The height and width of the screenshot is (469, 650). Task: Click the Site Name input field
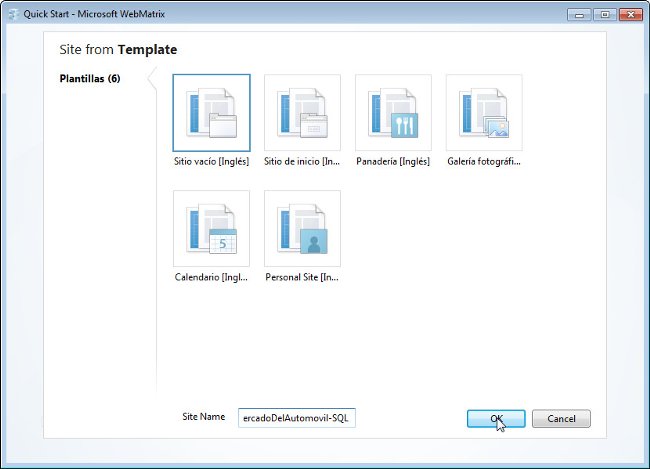click(297, 418)
